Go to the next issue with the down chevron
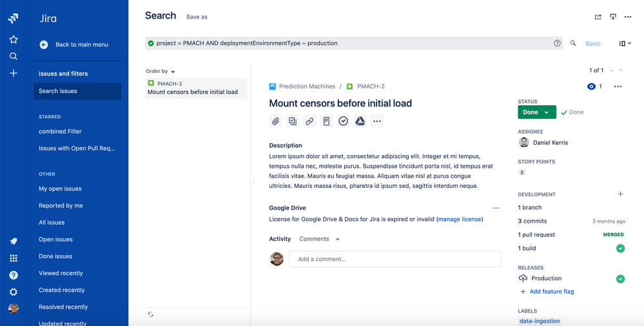 pos(621,70)
